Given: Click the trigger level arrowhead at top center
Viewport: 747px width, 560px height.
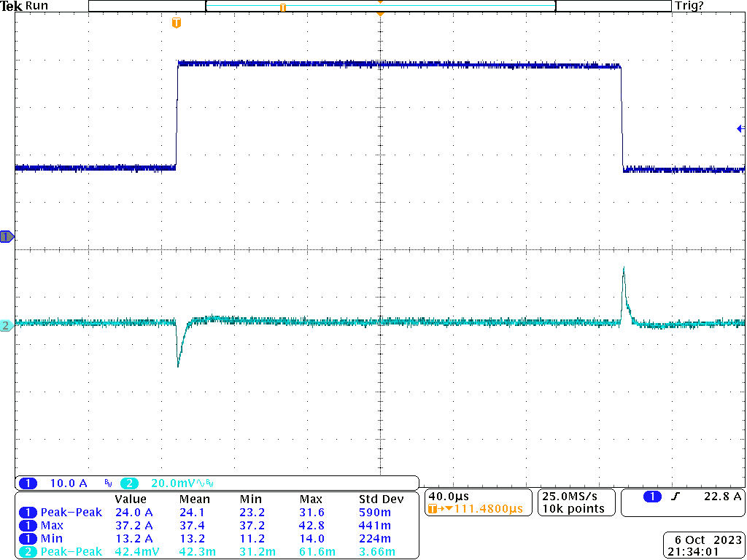Looking at the screenshot, I should point(380,15).
